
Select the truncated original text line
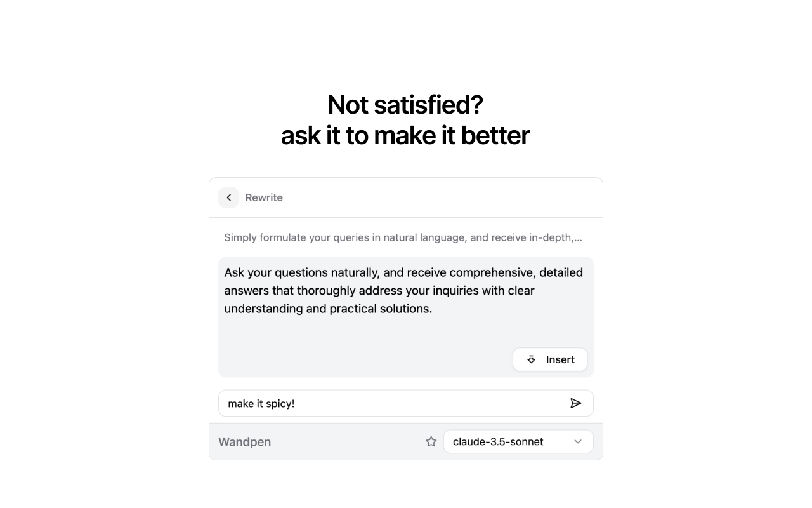point(403,237)
